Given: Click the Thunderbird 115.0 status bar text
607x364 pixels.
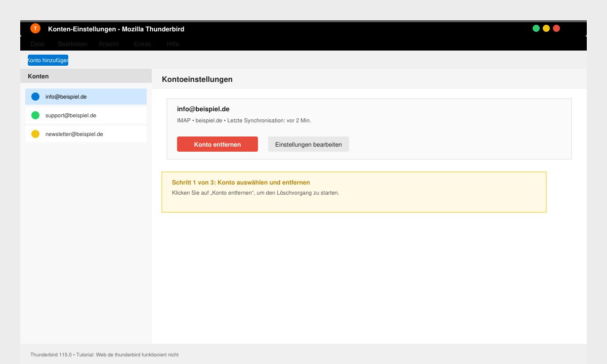Looking at the screenshot, I should [104, 354].
